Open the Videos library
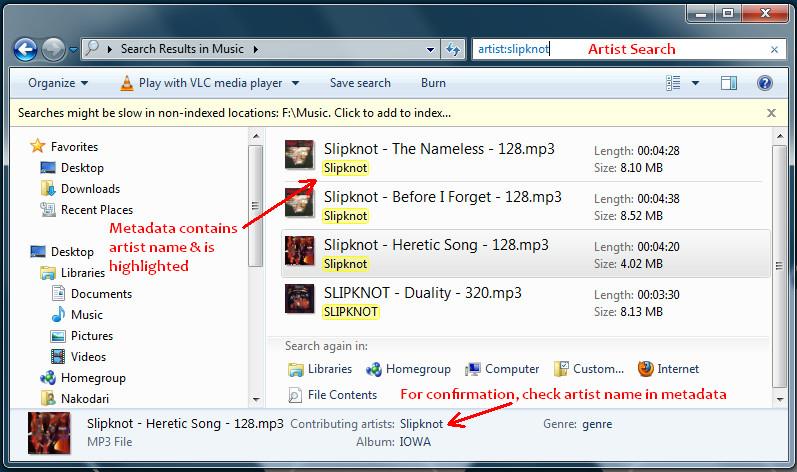 [88, 357]
